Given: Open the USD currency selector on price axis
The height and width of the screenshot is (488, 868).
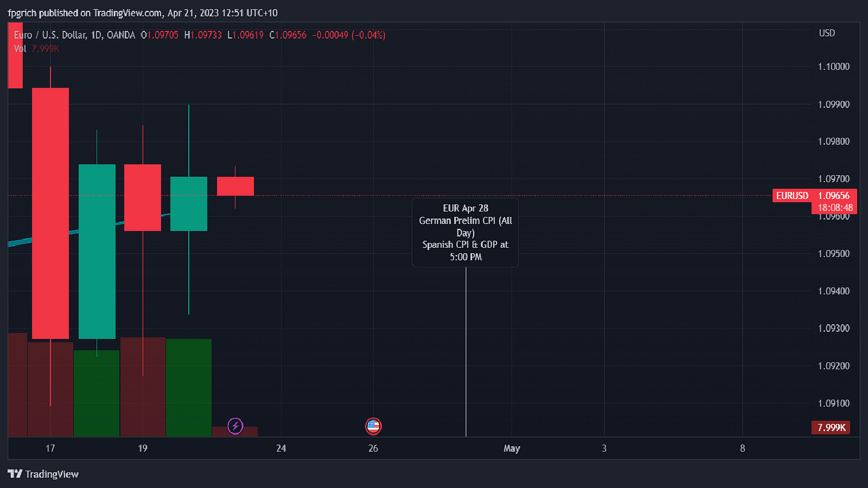Looking at the screenshot, I should [827, 33].
